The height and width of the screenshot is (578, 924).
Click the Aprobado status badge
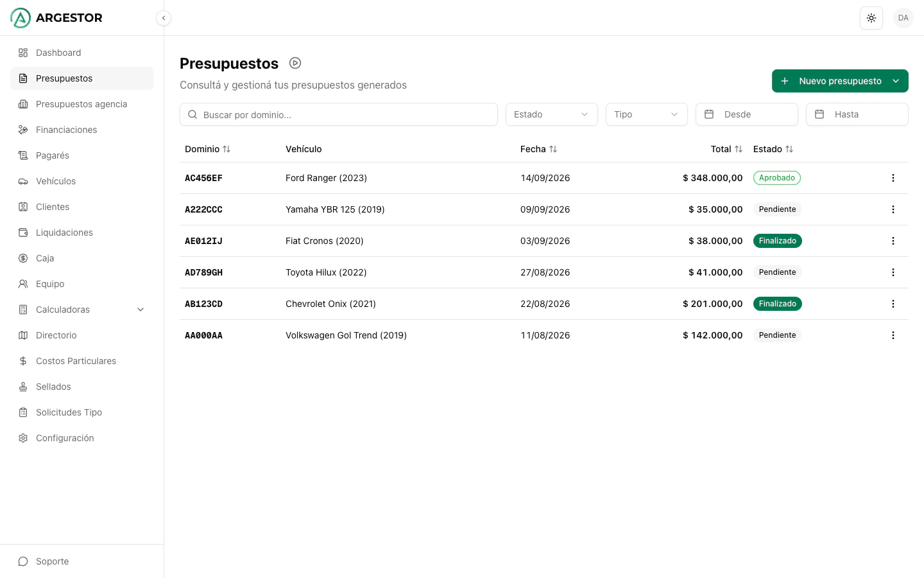(777, 178)
